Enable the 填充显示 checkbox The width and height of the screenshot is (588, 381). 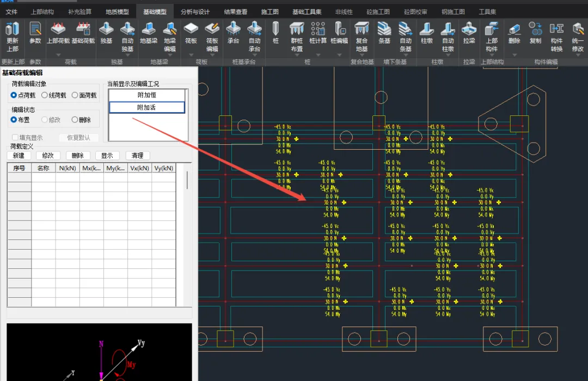(15, 138)
